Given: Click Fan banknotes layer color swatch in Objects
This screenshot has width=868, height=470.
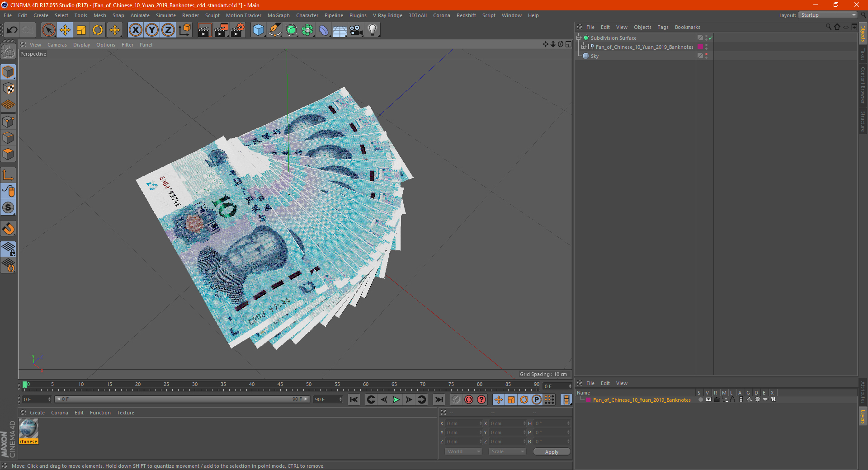Looking at the screenshot, I should click(x=700, y=47).
